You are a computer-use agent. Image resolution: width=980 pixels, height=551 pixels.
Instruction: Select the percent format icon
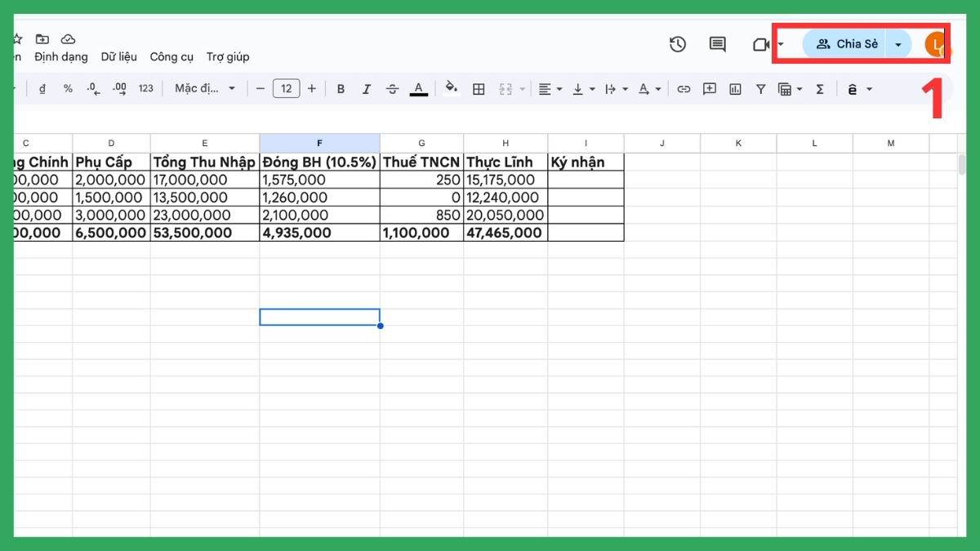tap(69, 88)
